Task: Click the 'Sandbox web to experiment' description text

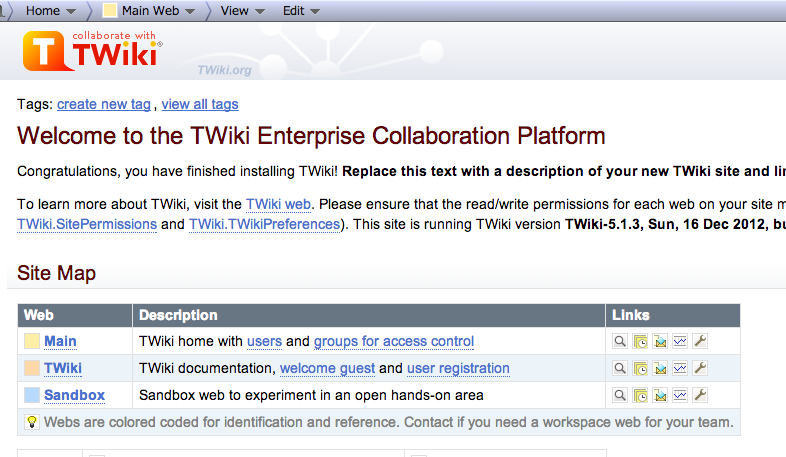Action: coord(311,395)
